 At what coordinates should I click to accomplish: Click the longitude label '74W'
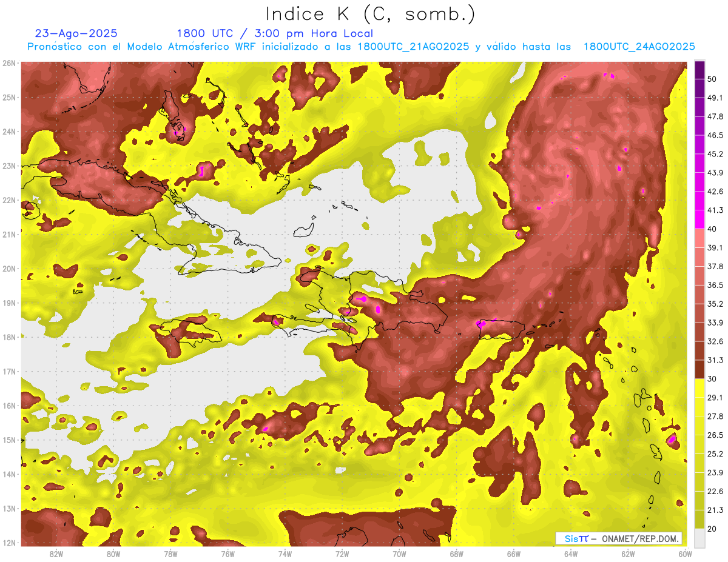point(285,554)
